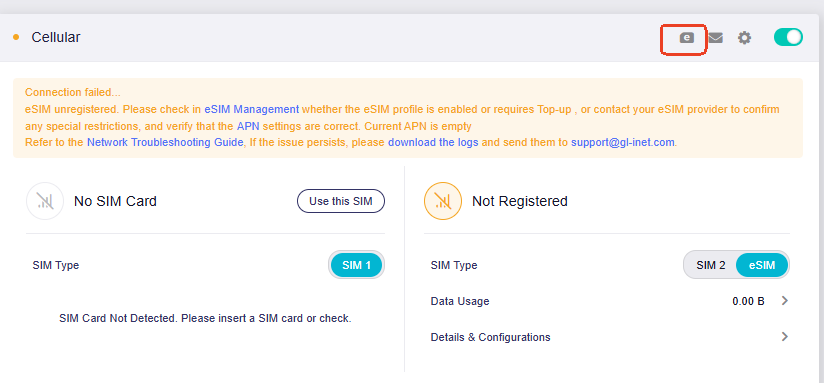Open the SMS envelope icon
This screenshot has width=824, height=383.
click(715, 38)
